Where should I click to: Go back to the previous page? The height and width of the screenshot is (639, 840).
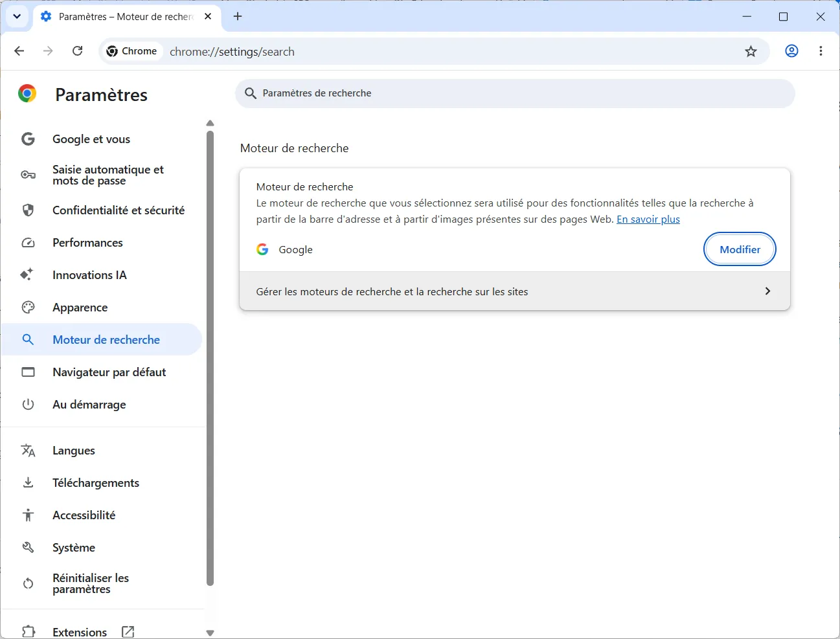[19, 51]
